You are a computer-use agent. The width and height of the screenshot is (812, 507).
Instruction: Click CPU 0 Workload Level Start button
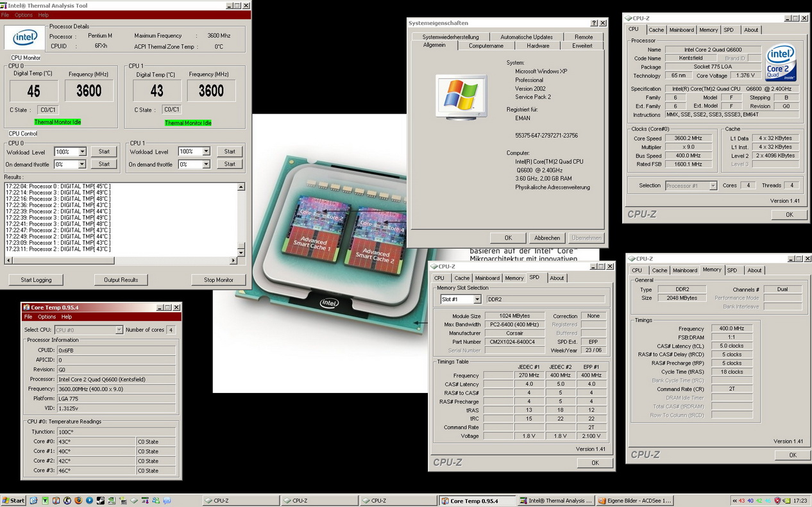pyautogui.click(x=104, y=152)
